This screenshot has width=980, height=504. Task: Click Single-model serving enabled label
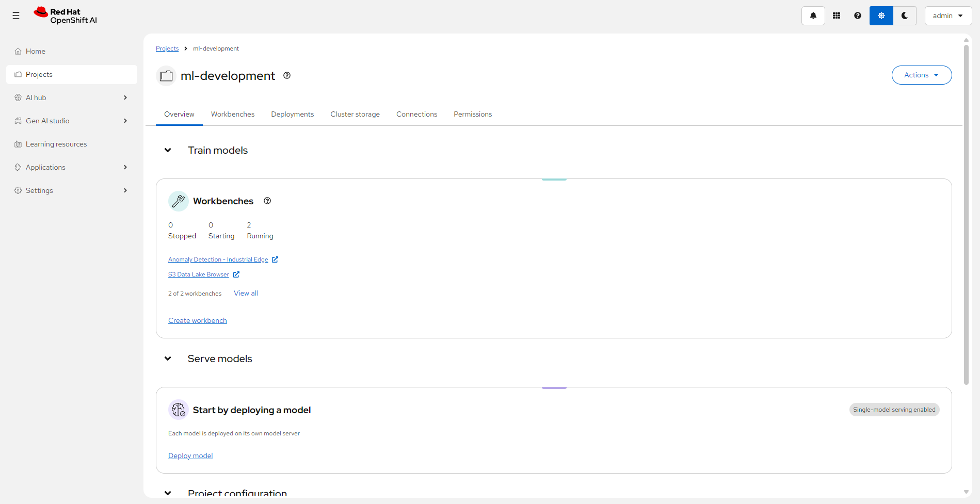pos(894,410)
